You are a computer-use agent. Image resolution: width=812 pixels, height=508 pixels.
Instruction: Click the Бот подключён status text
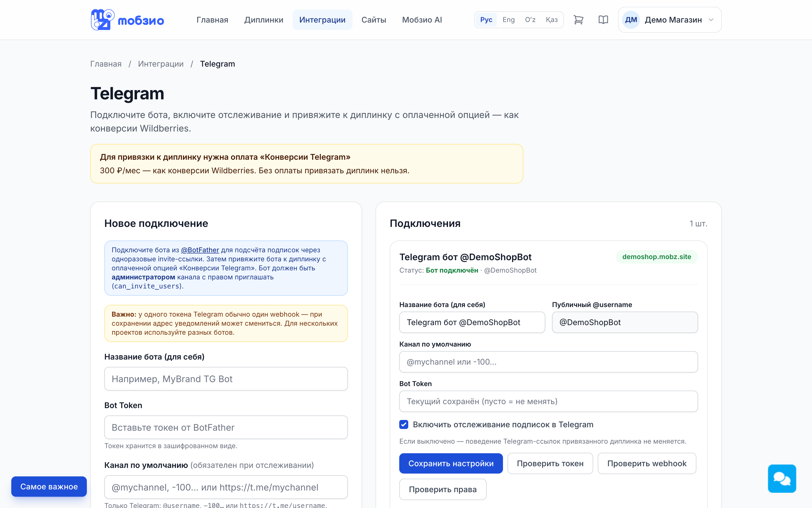452,270
